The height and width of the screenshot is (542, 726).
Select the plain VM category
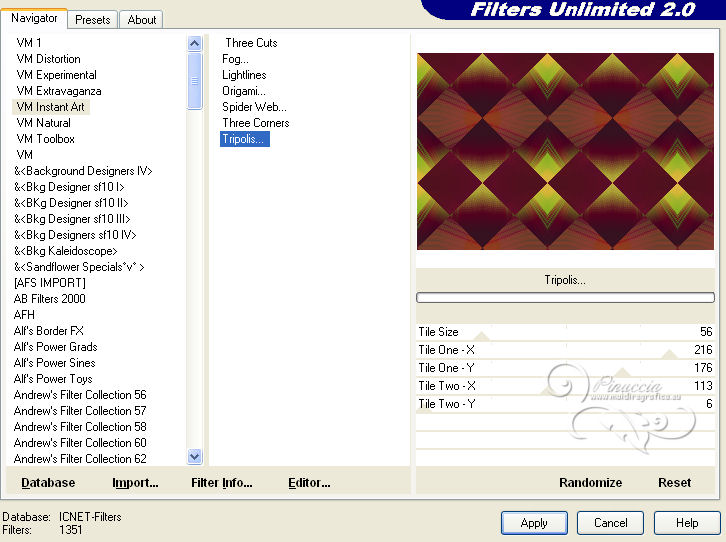[x=25, y=155]
